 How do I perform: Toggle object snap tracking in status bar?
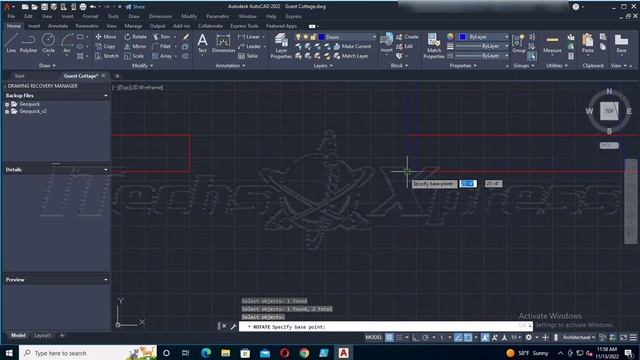(458, 337)
